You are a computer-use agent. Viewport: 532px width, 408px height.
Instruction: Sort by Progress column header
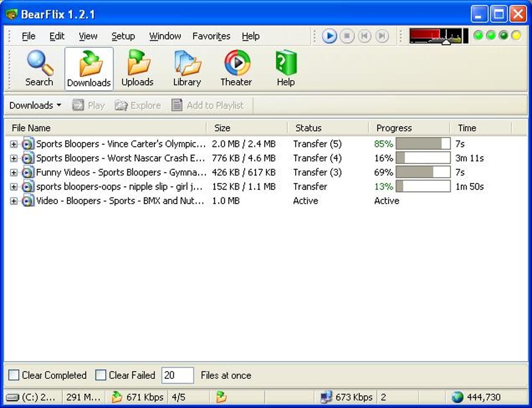pyautogui.click(x=409, y=128)
